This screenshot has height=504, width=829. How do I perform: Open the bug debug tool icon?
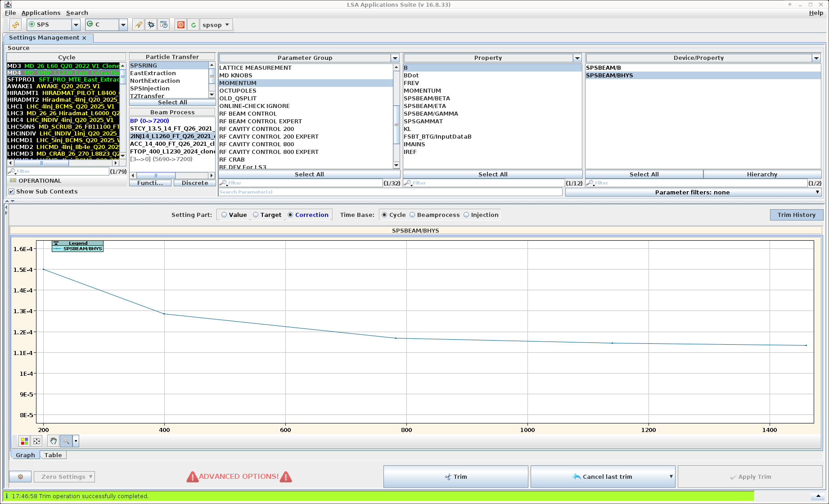pos(151,25)
